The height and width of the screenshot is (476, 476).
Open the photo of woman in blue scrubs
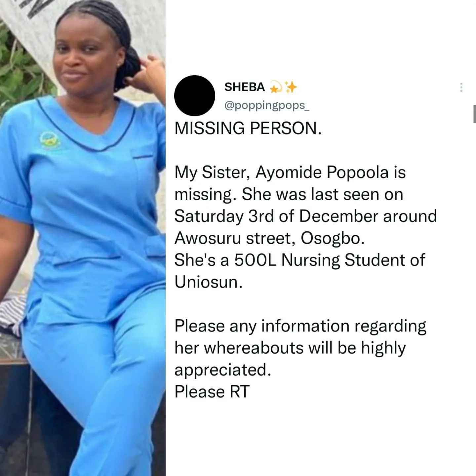click(83, 238)
